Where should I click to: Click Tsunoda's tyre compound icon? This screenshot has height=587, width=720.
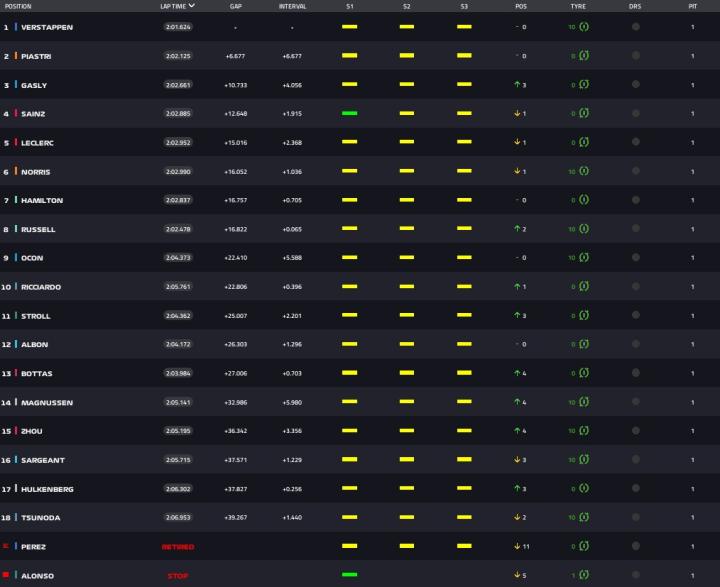(x=583, y=518)
